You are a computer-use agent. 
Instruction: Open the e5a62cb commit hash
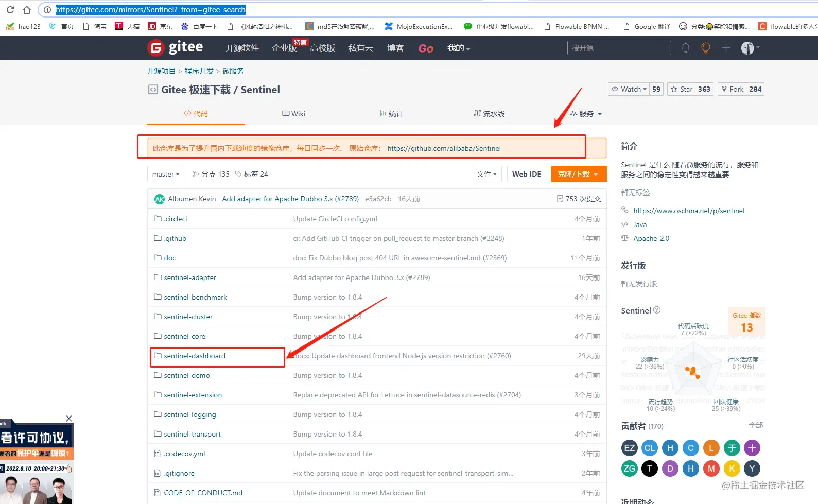[x=378, y=199]
